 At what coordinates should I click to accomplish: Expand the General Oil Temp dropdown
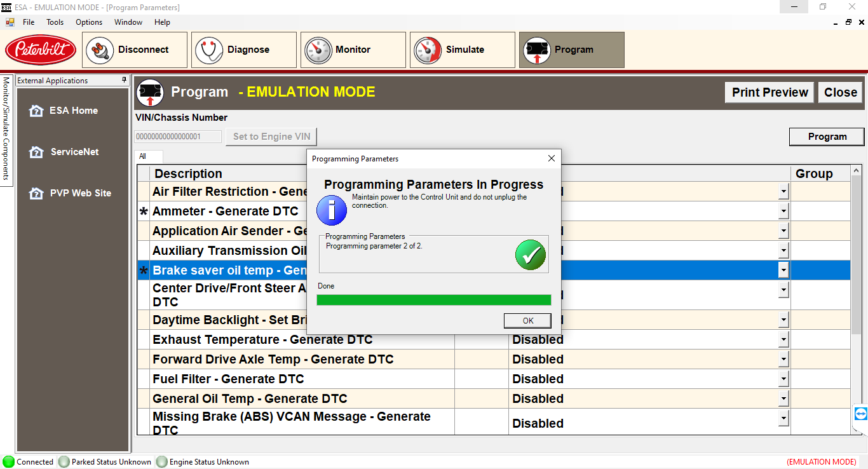(x=783, y=399)
